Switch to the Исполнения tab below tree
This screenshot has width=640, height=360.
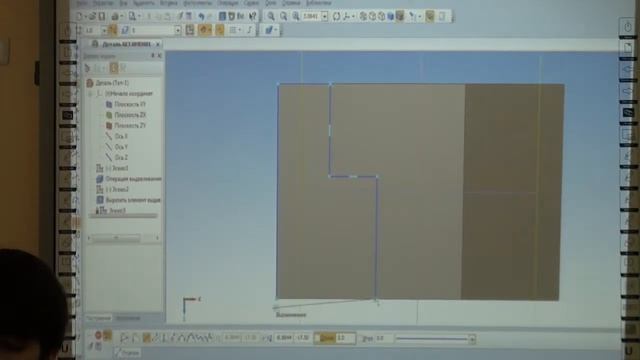(x=128, y=318)
